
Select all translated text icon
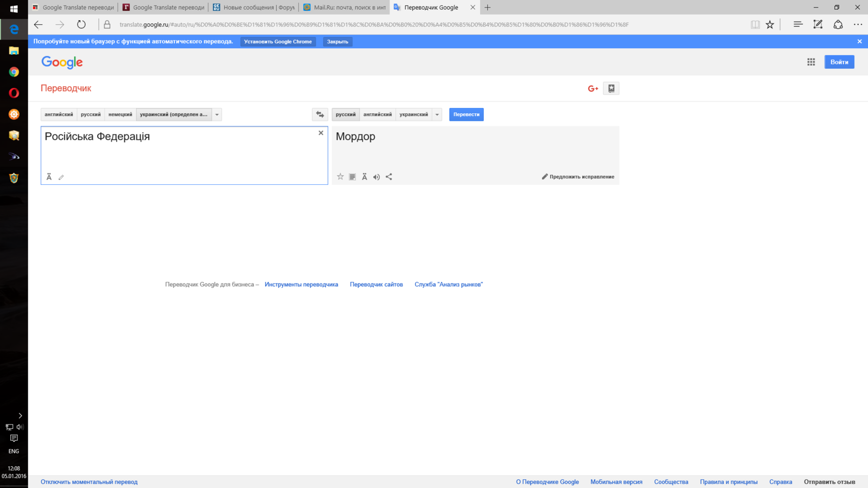point(352,177)
